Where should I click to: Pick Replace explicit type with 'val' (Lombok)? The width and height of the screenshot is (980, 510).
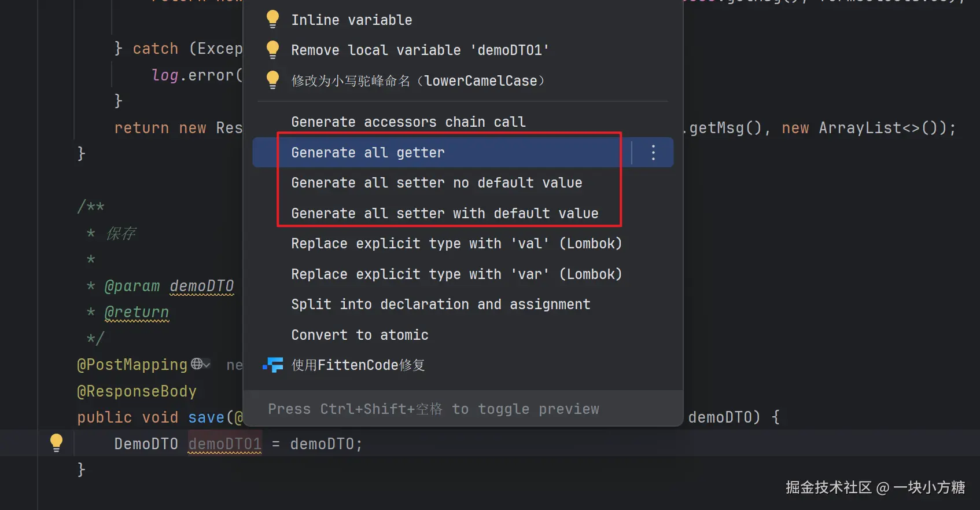pos(456,244)
